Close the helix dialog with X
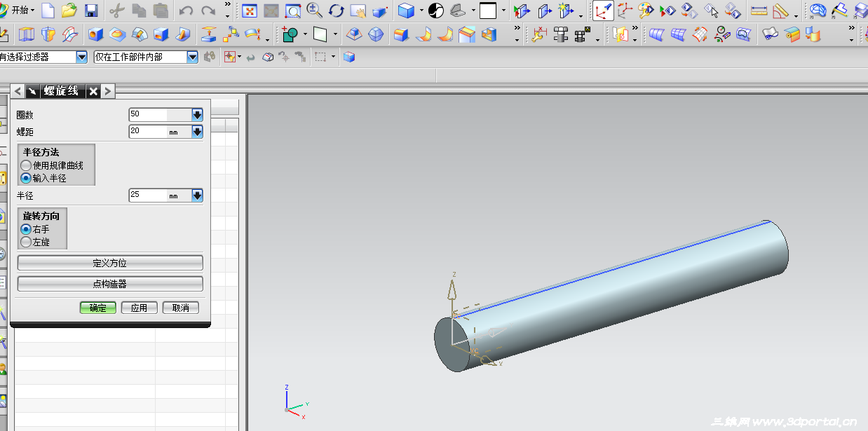The image size is (868, 431). (94, 91)
